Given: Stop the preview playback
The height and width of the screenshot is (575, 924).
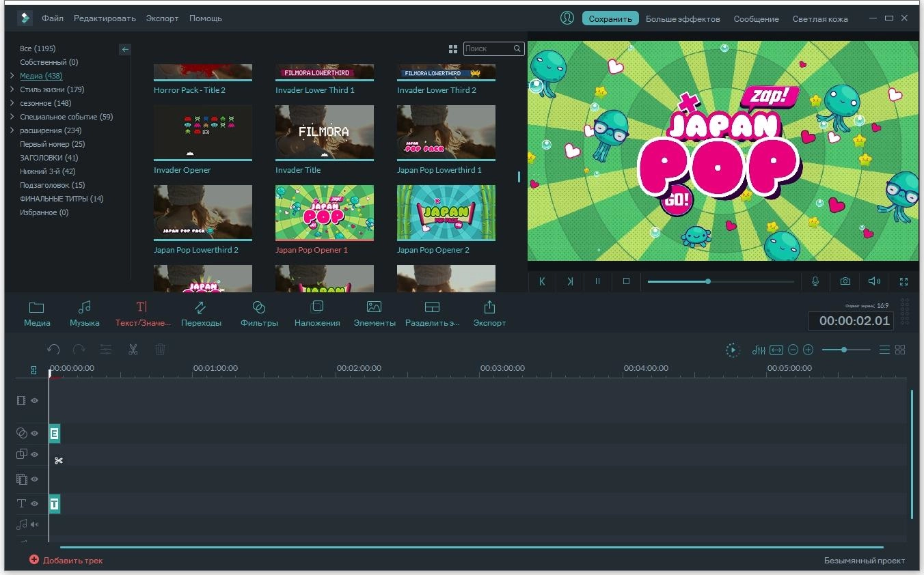Looking at the screenshot, I should pos(626,281).
